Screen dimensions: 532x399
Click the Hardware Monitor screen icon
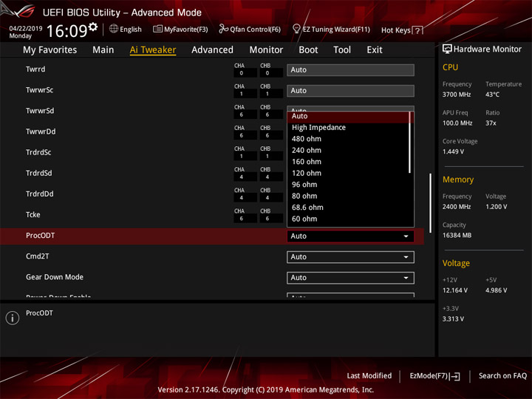(x=447, y=49)
